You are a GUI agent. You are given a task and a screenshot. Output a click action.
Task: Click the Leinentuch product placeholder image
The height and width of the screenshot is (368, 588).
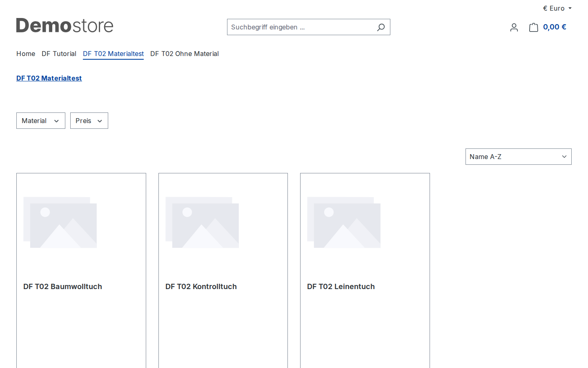click(344, 222)
